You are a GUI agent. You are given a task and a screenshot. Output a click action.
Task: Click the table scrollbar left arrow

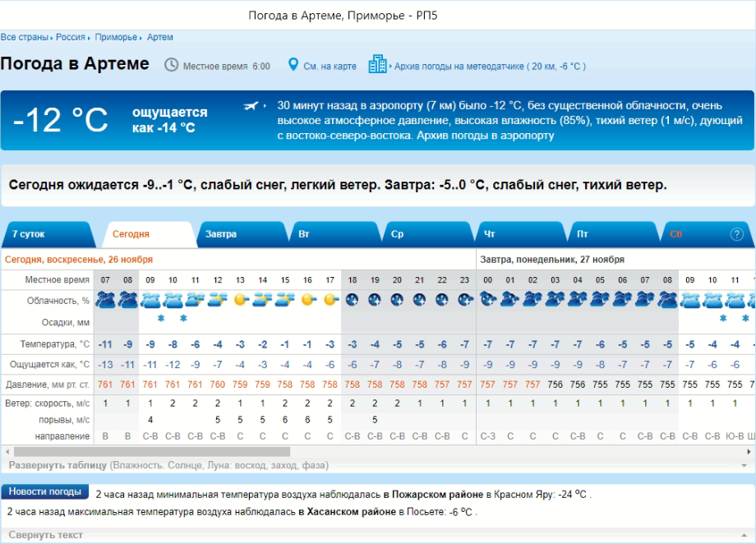coord(7,452)
